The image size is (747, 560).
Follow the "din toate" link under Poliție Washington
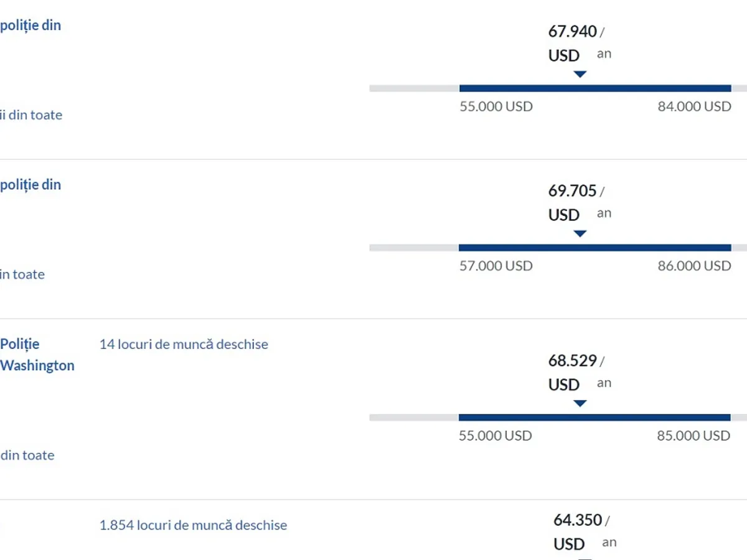point(27,455)
